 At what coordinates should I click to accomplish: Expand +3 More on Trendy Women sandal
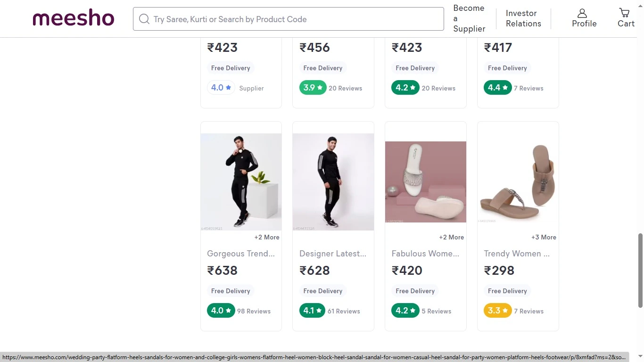coord(544,237)
